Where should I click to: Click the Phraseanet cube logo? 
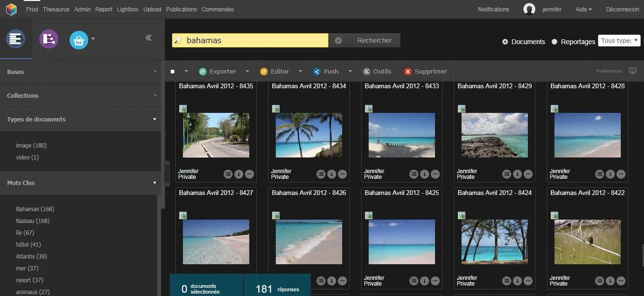[11, 9]
